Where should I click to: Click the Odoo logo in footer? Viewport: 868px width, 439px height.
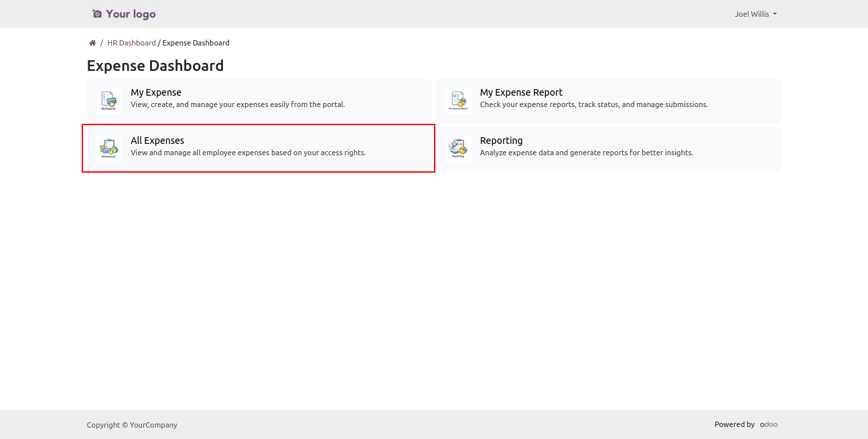point(768,424)
